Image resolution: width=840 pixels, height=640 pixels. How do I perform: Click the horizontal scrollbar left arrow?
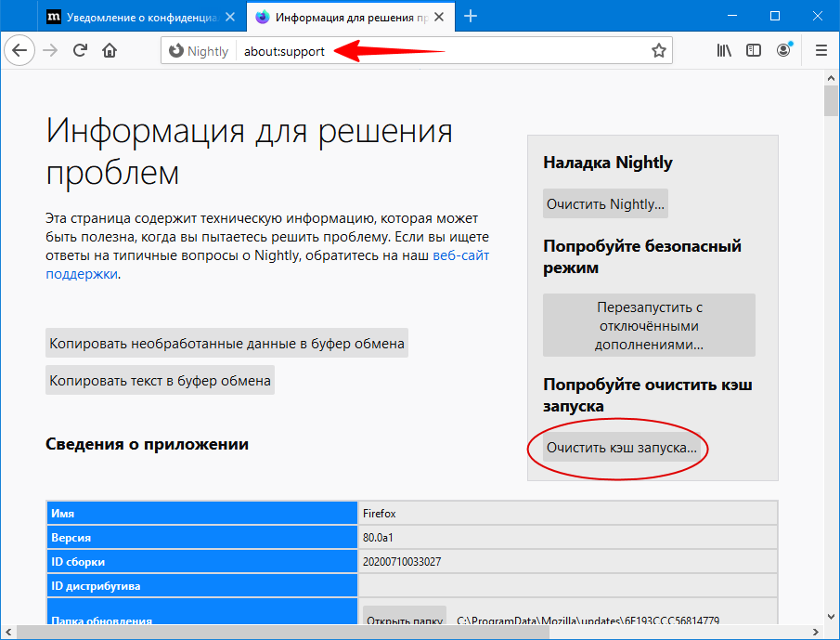[8, 632]
